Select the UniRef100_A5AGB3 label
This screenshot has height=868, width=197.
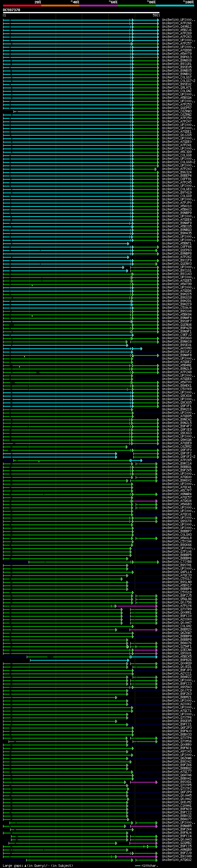(177, 504)
